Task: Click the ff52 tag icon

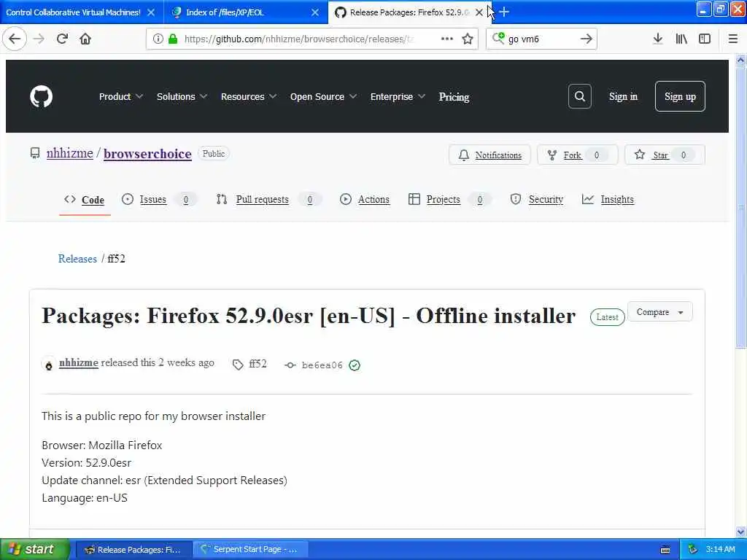Action: pos(238,365)
